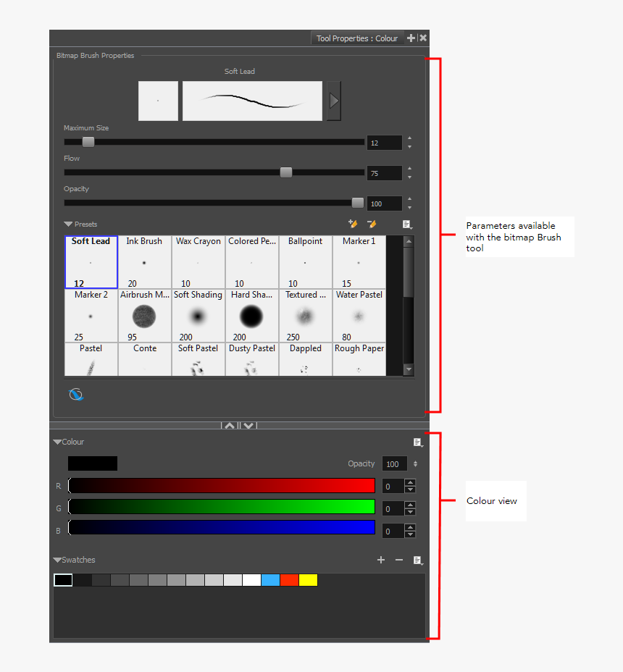Screen dimensions: 623x672
Task: Switch to the Tool Properties : Colour tab
Action: click(356, 38)
